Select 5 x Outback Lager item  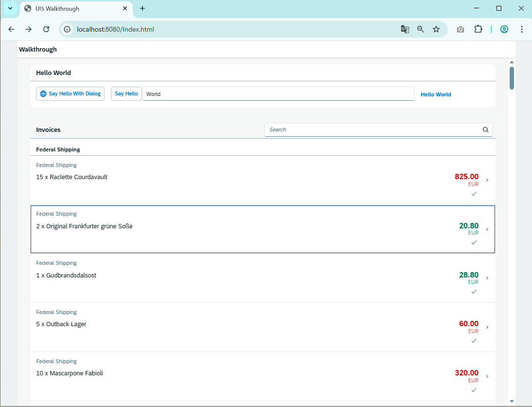263,327
